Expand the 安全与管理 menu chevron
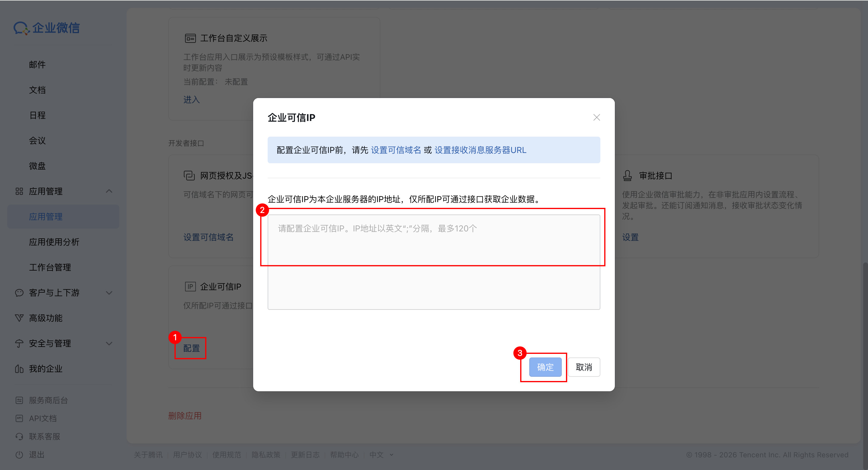Viewport: 868px width, 470px height. coord(109,343)
